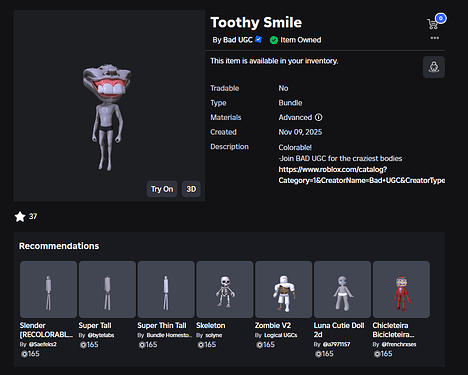
Task: Open the Slender [RECOLORABL... thumbnail
Action: tap(48, 289)
